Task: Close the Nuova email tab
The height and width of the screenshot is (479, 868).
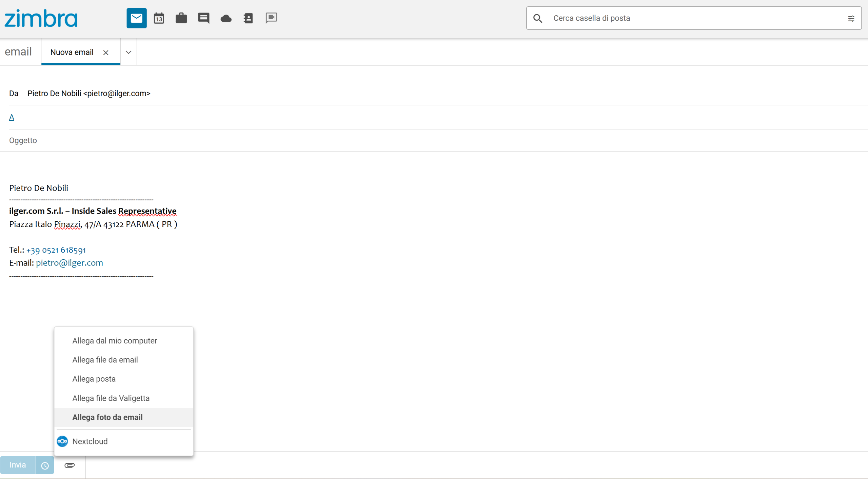Action: coord(106,53)
